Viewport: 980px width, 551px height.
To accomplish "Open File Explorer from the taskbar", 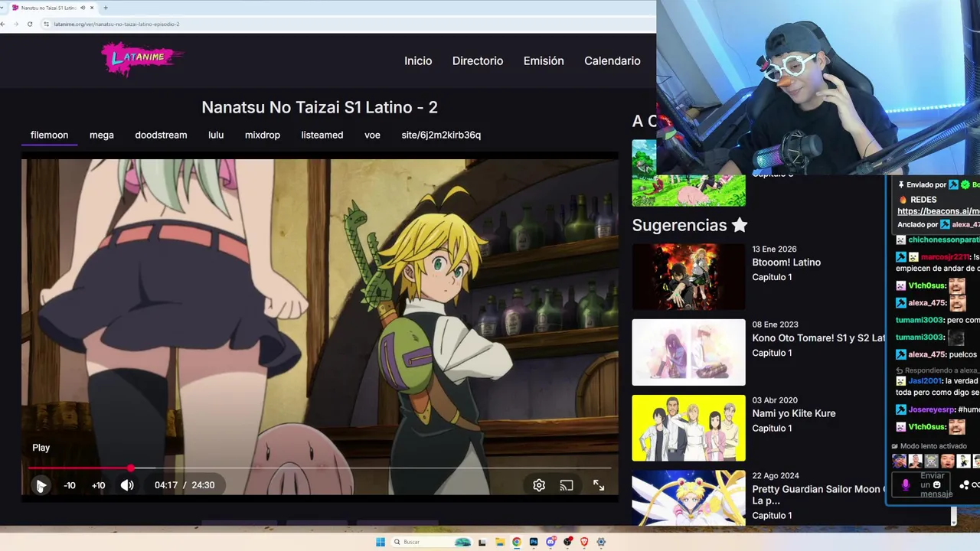I will pyautogui.click(x=499, y=542).
